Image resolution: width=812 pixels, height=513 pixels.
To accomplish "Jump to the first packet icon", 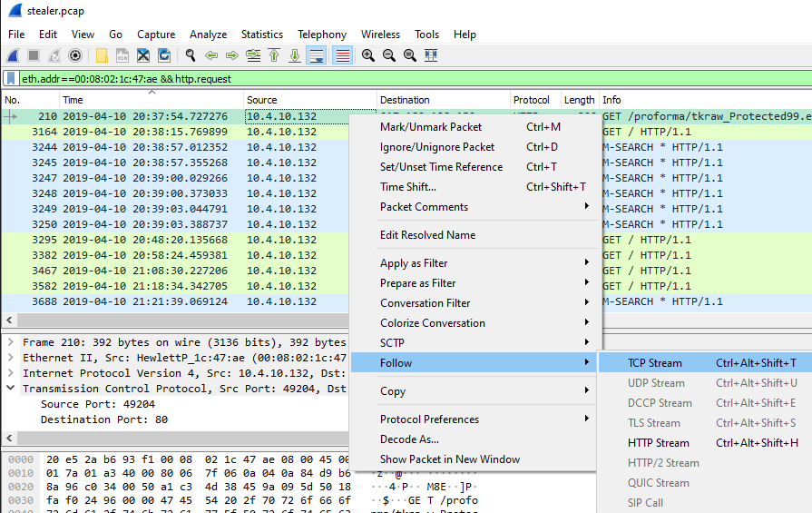I will coord(274,55).
